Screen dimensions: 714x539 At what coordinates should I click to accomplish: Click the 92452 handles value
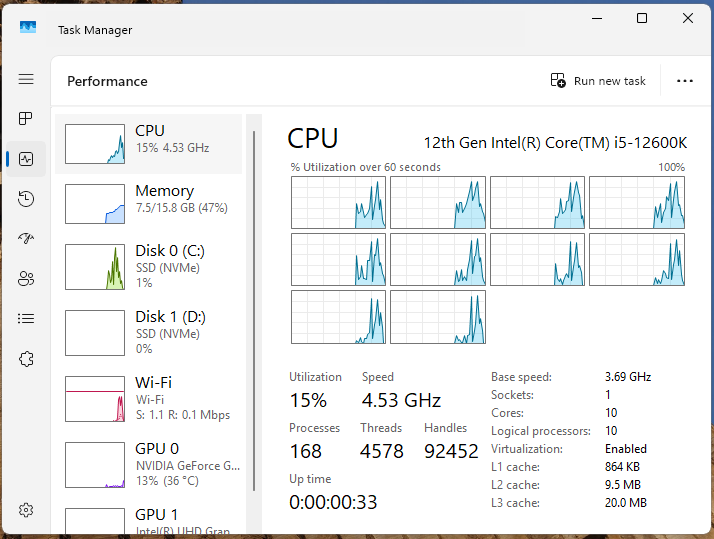[451, 452]
